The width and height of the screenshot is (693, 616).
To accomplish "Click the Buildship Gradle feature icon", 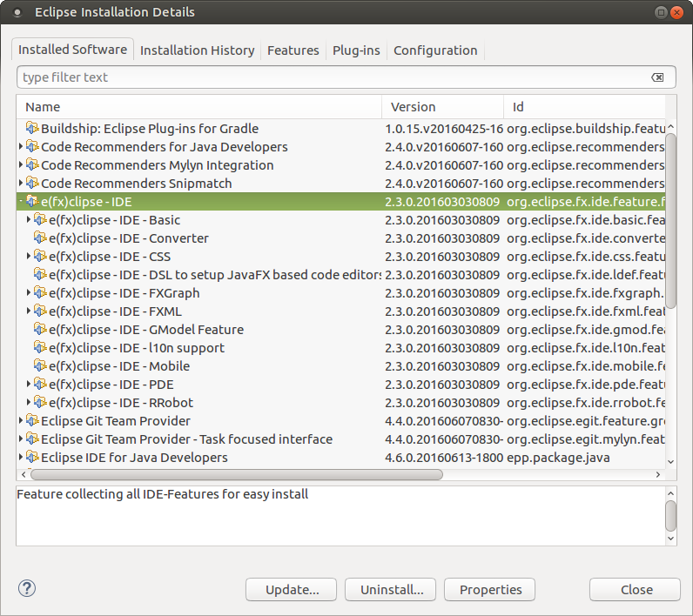I will point(33,129).
